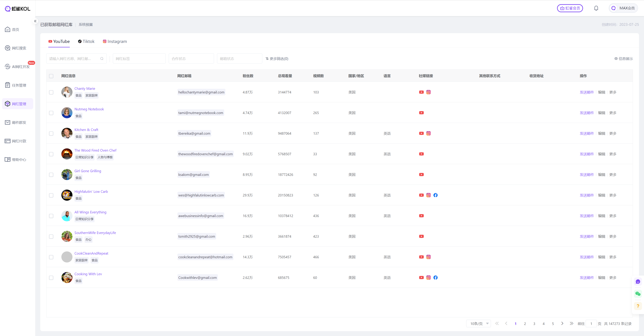Image resolution: width=644 pixels, height=336 pixels.
Task: Open the purple chat support widget
Action: point(638,282)
